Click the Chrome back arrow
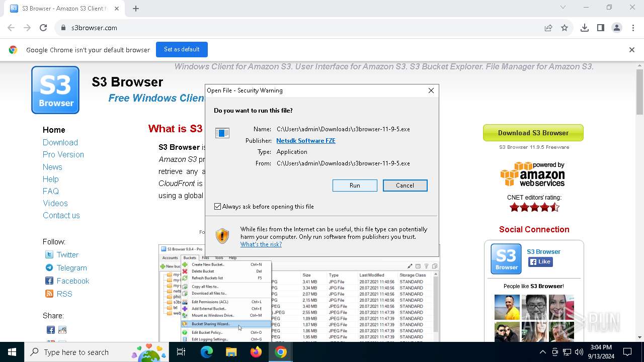This screenshot has width=644, height=362. [x=11, y=28]
